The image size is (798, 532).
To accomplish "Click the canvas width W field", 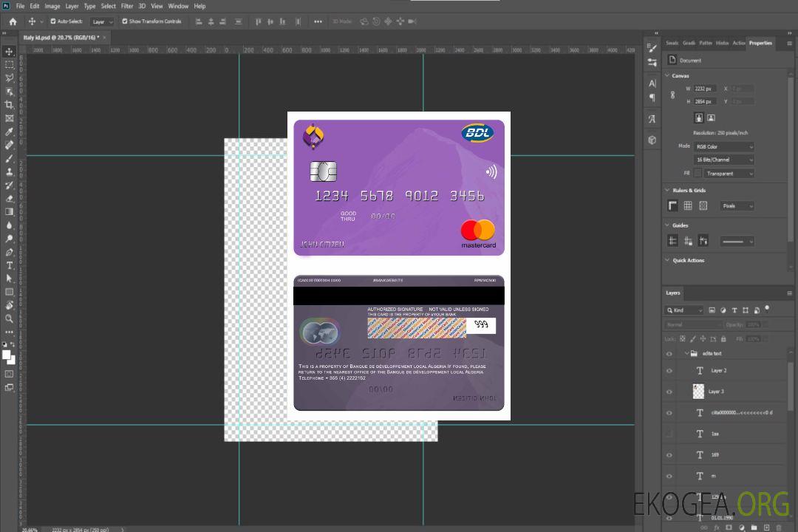I will click(705, 89).
